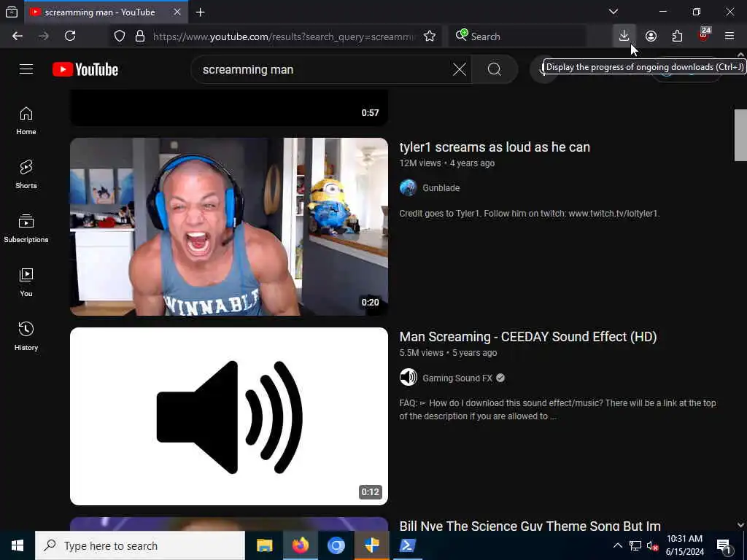Viewport: 747px width, 560px height.
Task: Click the Firefox Search box
Action: tap(517, 36)
